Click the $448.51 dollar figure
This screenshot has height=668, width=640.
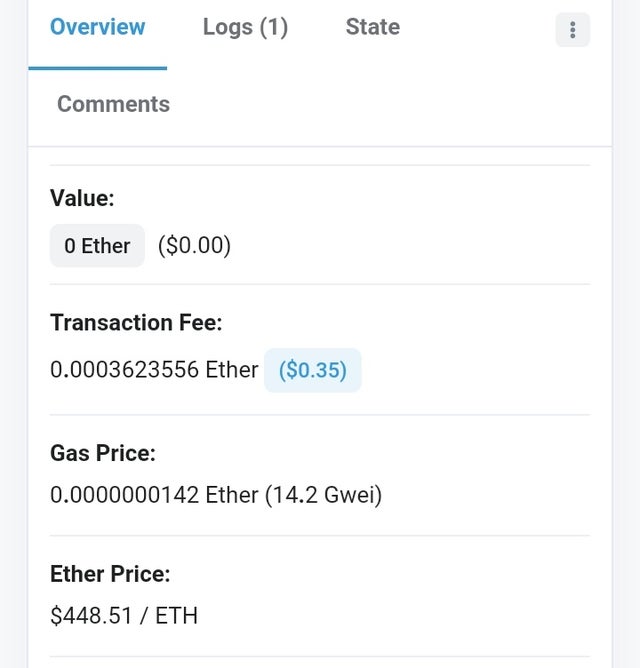point(91,616)
